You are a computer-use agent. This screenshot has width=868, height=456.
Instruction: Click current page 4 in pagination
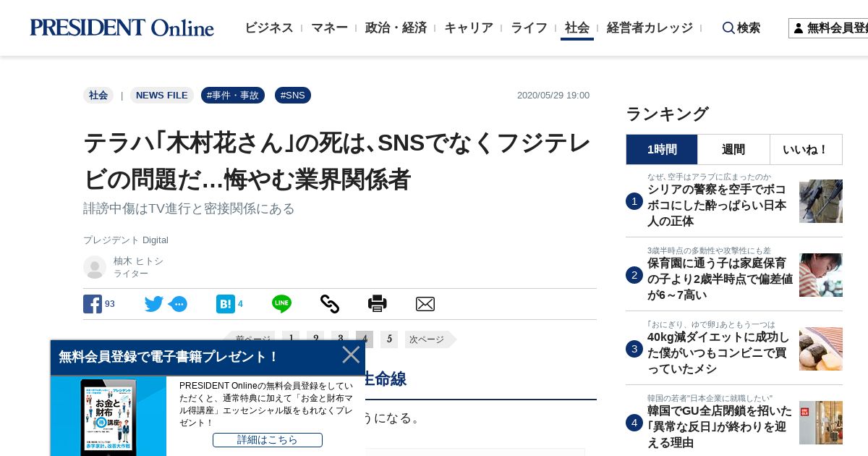[x=365, y=339]
